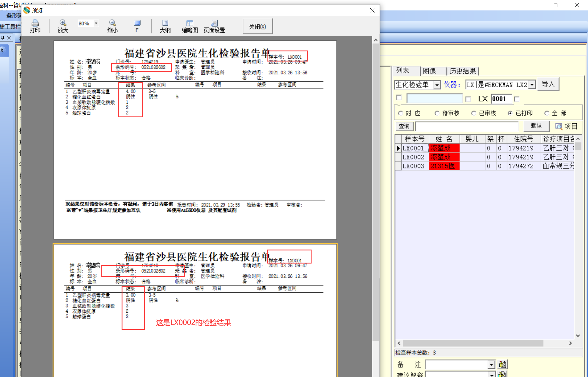Screen dimensions: 588x377
Task: Click the zoom out (缩小) magnifier icon
Action: [112, 23]
